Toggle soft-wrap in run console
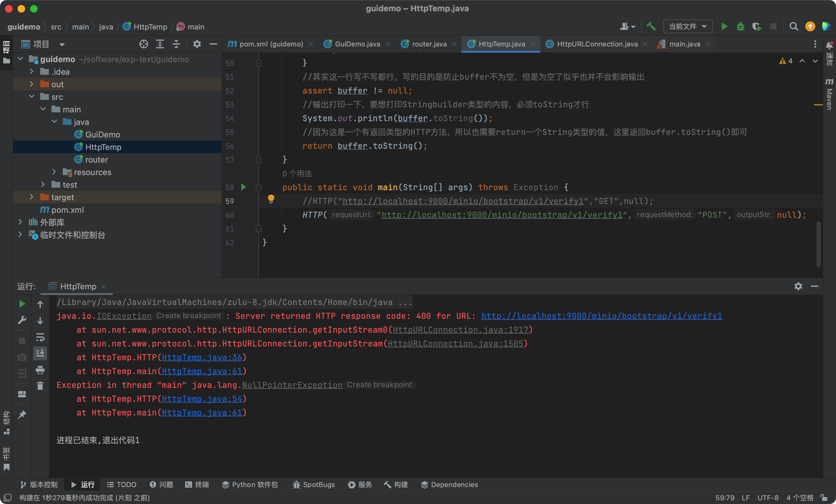This screenshot has height=504, width=836. 40,337
